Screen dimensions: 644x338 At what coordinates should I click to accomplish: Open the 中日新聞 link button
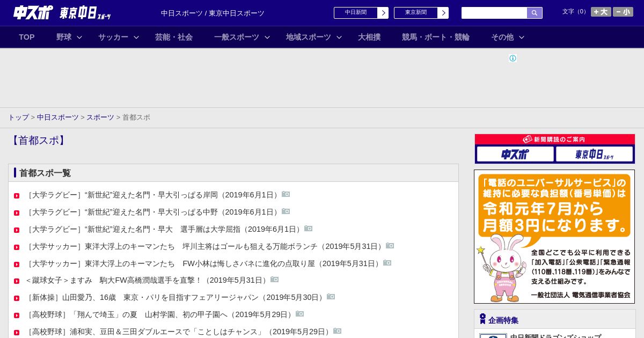coord(361,13)
